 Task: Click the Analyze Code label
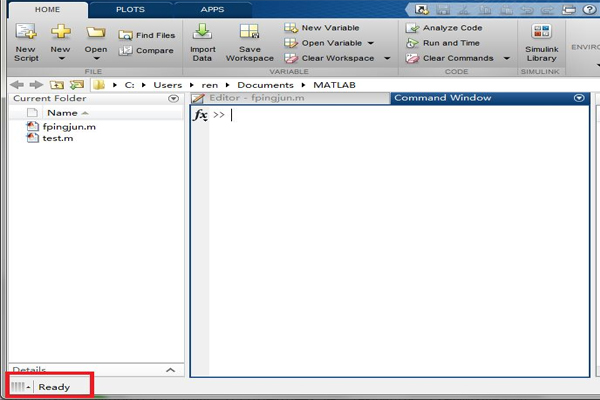pos(452,28)
